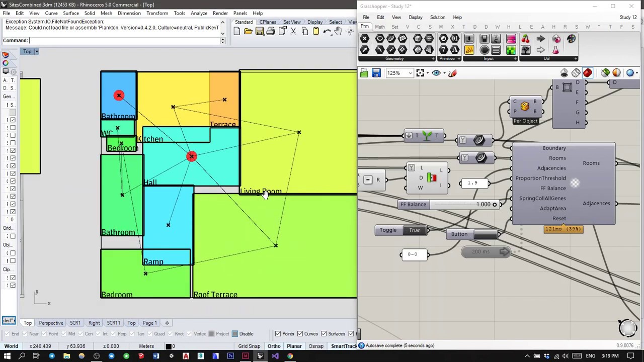Expand the Util panel plus button
644x362 pixels.
[x=575, y=59]
